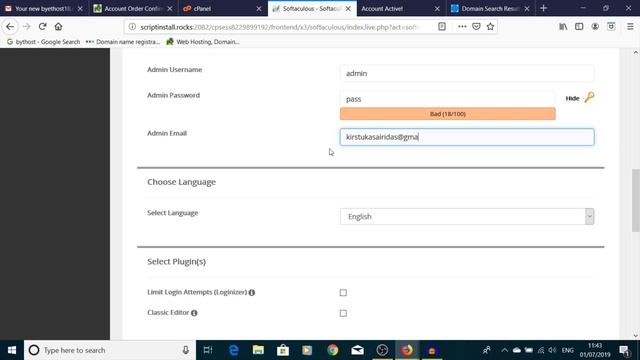
Task: Open 'Domain name registra...' bookmark
Action: (x=123, y=42)
